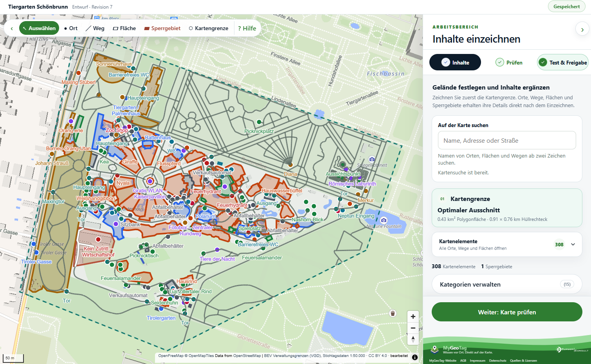Open Kategorien verwalten section
This screenshot has width=591, height=364.
507,284
